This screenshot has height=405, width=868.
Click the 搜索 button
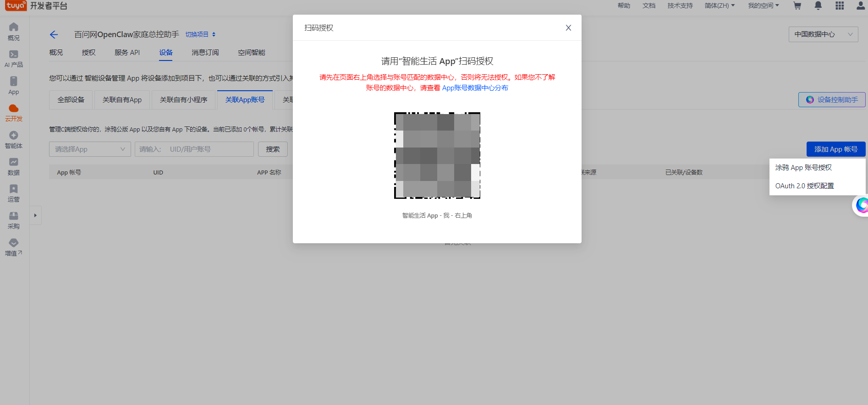pyautogui.click(x=273, y=149)
